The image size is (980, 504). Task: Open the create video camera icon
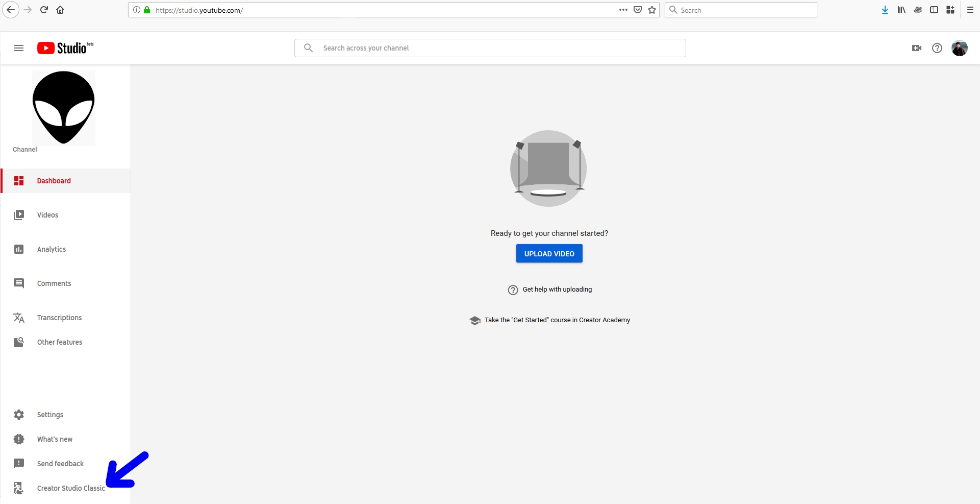click(x=916, y=48)
